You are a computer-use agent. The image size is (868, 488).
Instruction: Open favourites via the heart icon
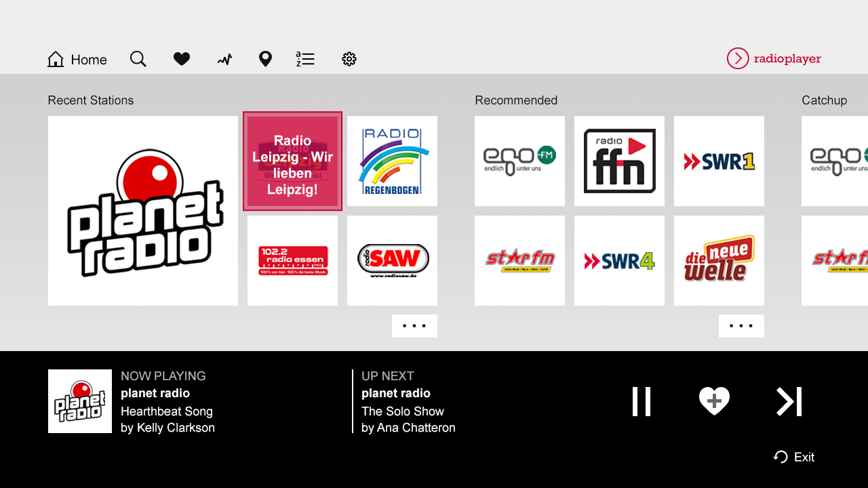pyautogui.click(x=182, y=59)
